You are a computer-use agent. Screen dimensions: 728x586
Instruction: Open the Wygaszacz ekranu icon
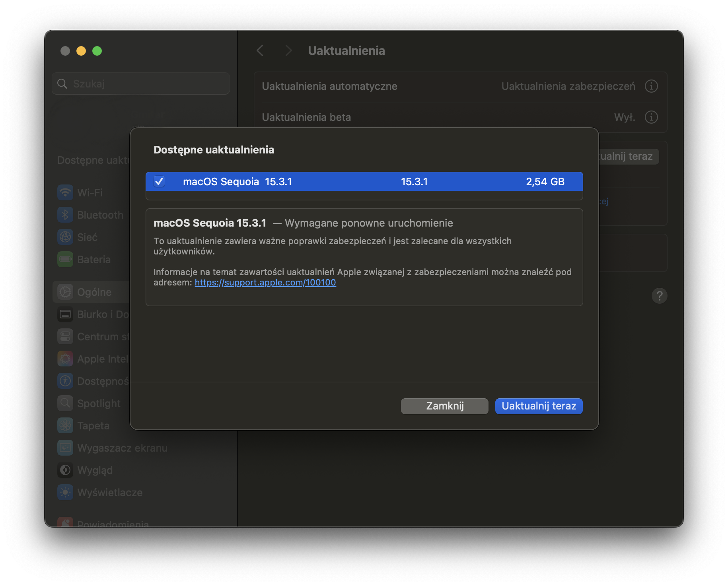65,448
